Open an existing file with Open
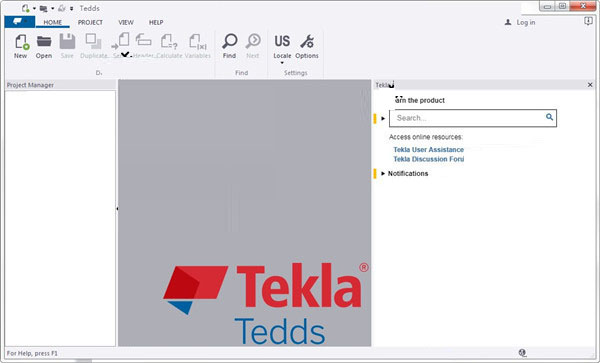This screenshot has width=600, height=363. pos(44,46)
